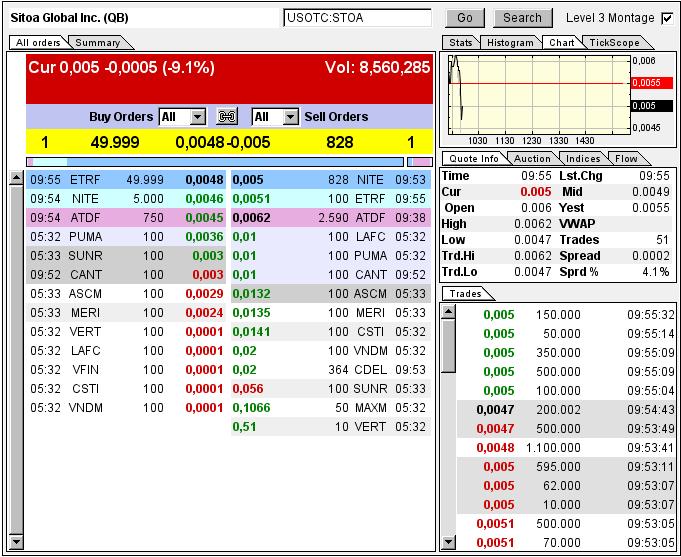The width and height of the screenshot is (681, 557).
Task: Open the Stats tab
Action: tap(460, 43)
